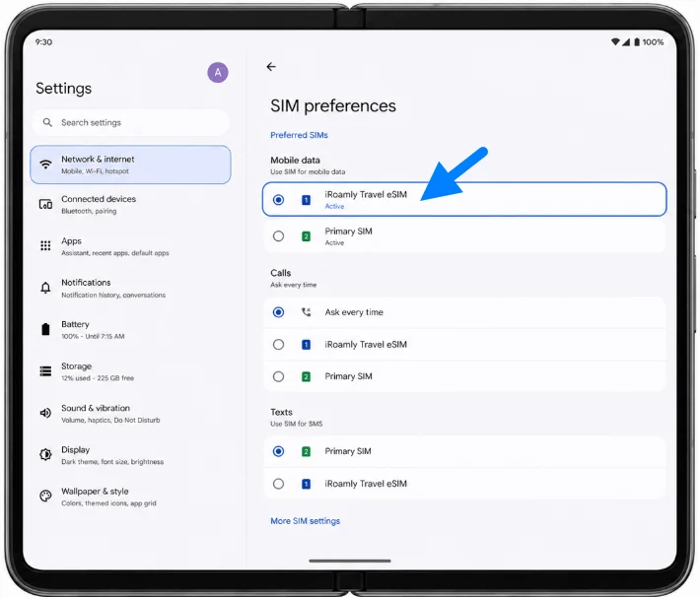Click the green SIM 2 icon under Mobile data
Image resolution: width=700 pixels, height=597 pixels.
tap(306, 236)
